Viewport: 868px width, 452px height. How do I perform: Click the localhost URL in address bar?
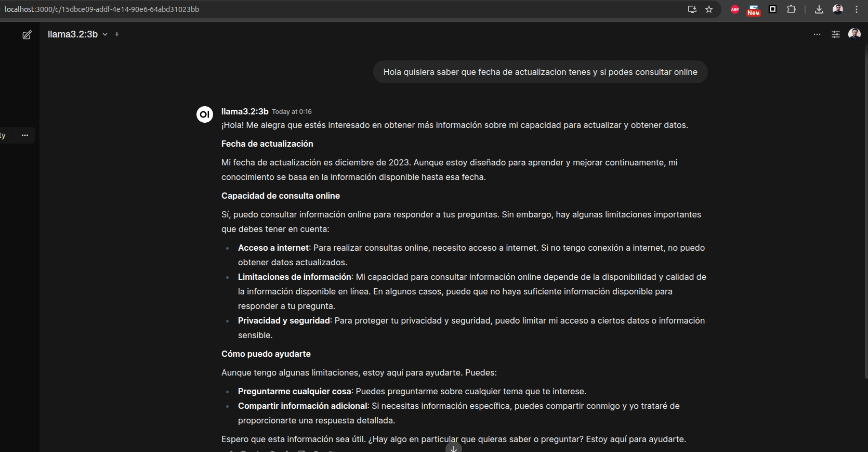point(102,9)
